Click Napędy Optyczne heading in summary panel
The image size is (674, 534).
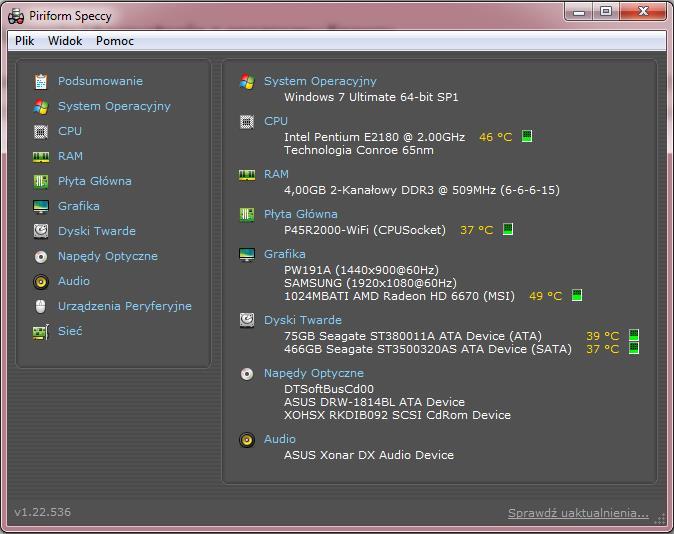coord(314,373)
